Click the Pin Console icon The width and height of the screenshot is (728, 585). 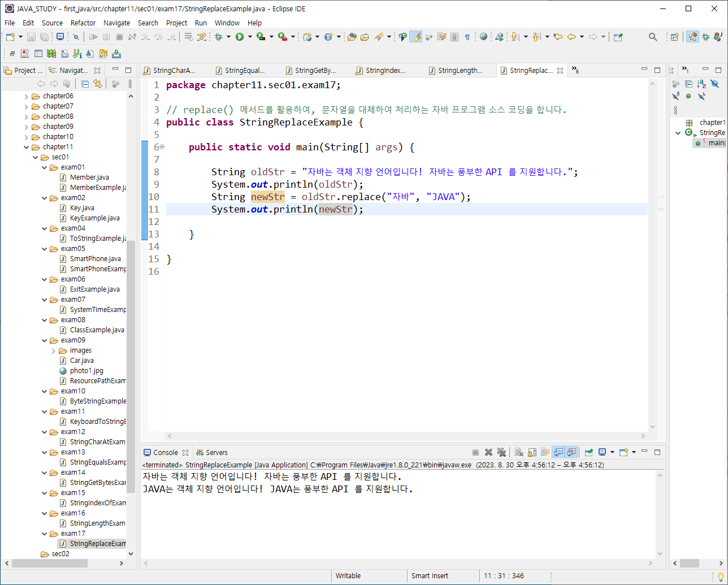point(588,452)
